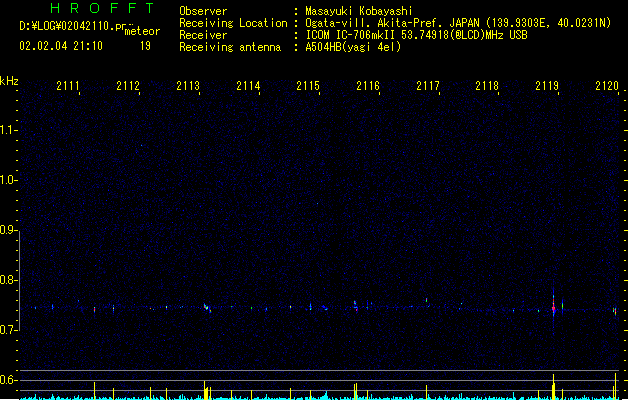Click the 2115 time axis marker
629x400 pixels.
308,86
